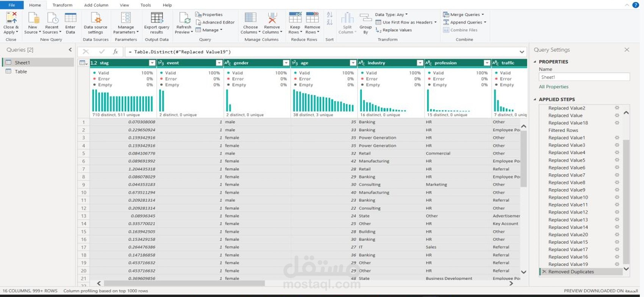Open the Merge Queries dropdown
644x297 pixels.
click(464, 14)
